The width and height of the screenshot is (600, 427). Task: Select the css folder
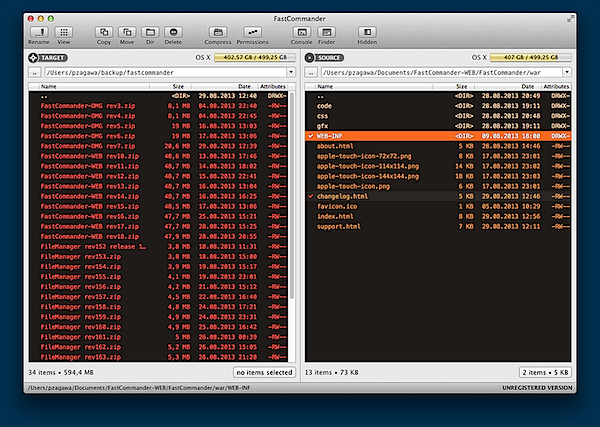[438, 116]
